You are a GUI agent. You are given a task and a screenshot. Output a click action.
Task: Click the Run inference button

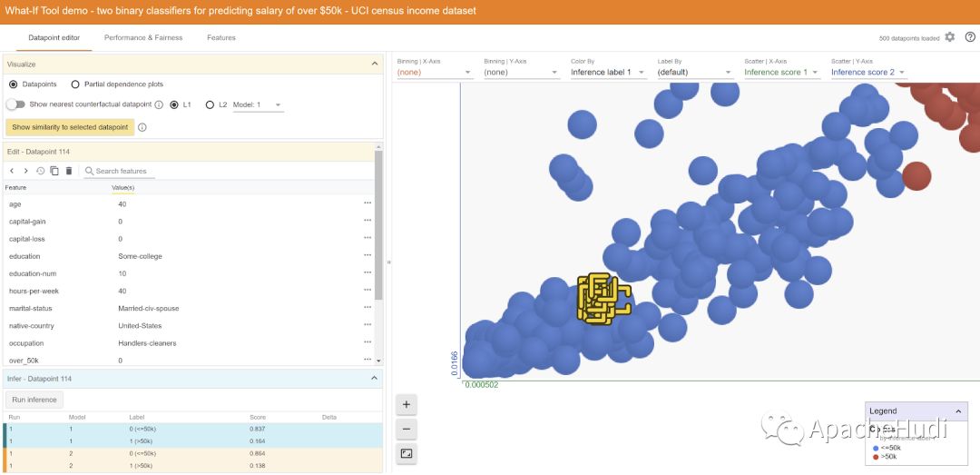coord(34,400)
